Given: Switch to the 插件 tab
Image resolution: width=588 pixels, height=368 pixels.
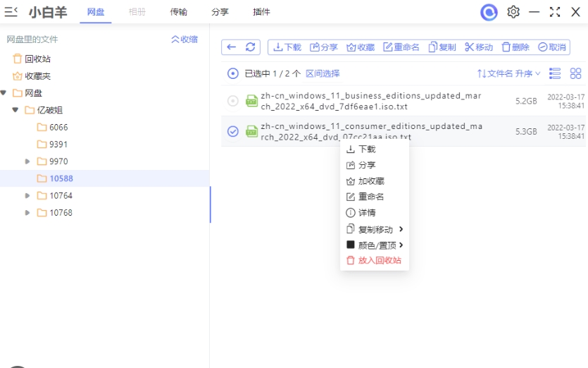Looking at the screenshot, I should pyautogui.click(x=261, y=12).
